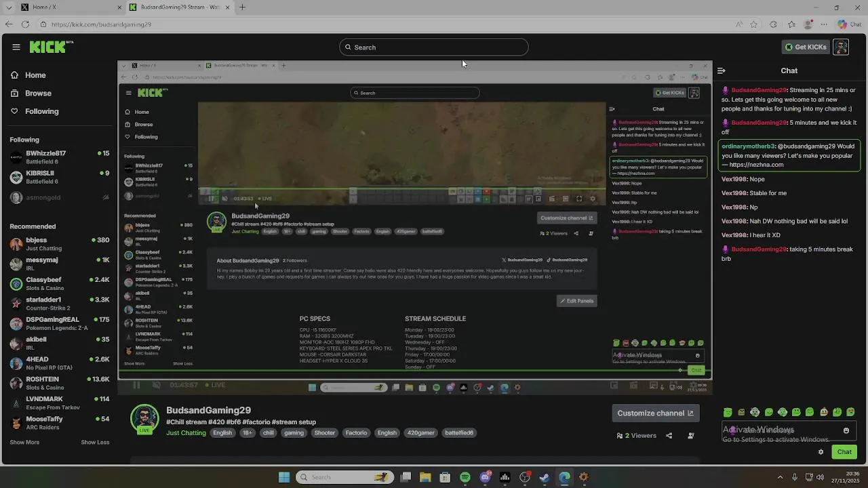Add page to favorites star icon

pos(753,24)
